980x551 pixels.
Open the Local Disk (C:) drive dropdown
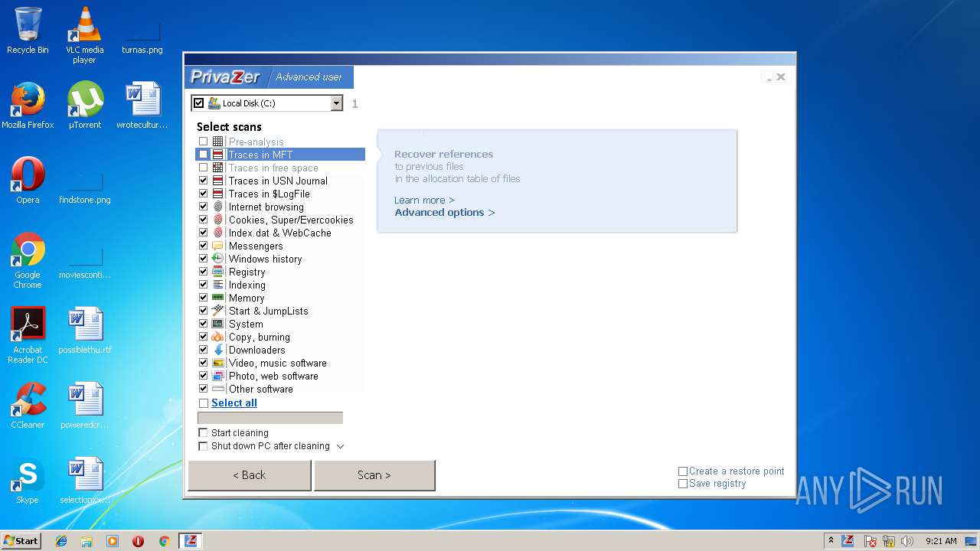(x=336, y=103)
